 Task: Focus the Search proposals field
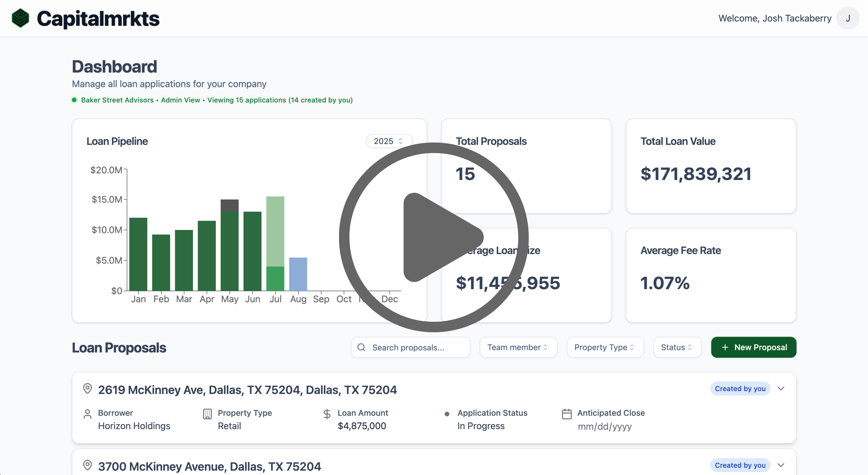tap(410, 347)
